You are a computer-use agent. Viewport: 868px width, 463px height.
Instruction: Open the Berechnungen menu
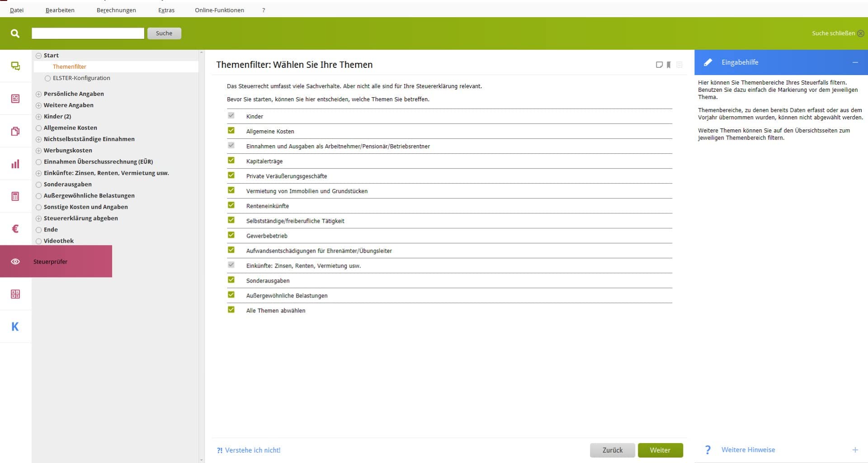click(116, 10)
